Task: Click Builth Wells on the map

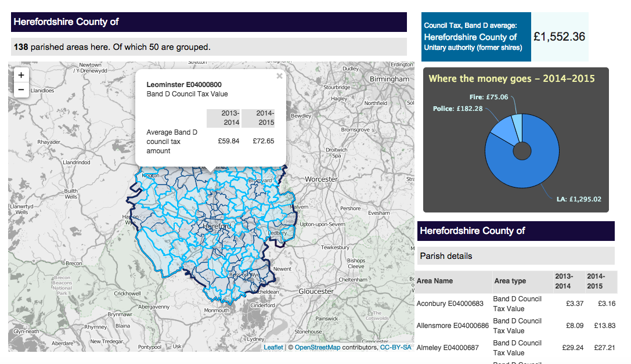Action: click(x=71, y=194)
